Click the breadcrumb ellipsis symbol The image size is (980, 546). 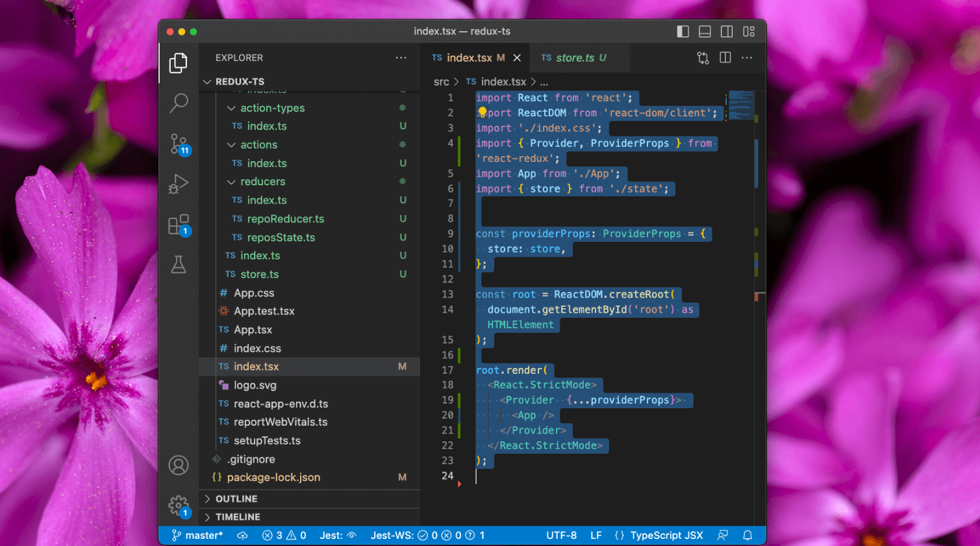544,82
